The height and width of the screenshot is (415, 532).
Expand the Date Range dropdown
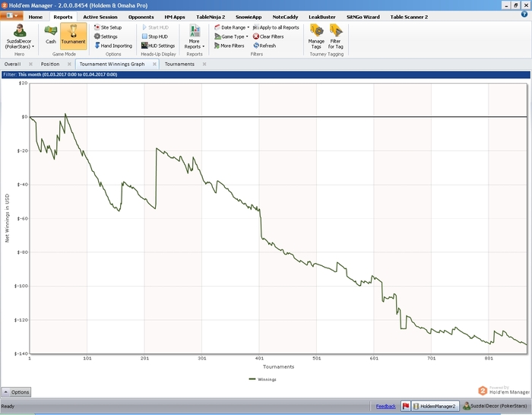point(233,27)
